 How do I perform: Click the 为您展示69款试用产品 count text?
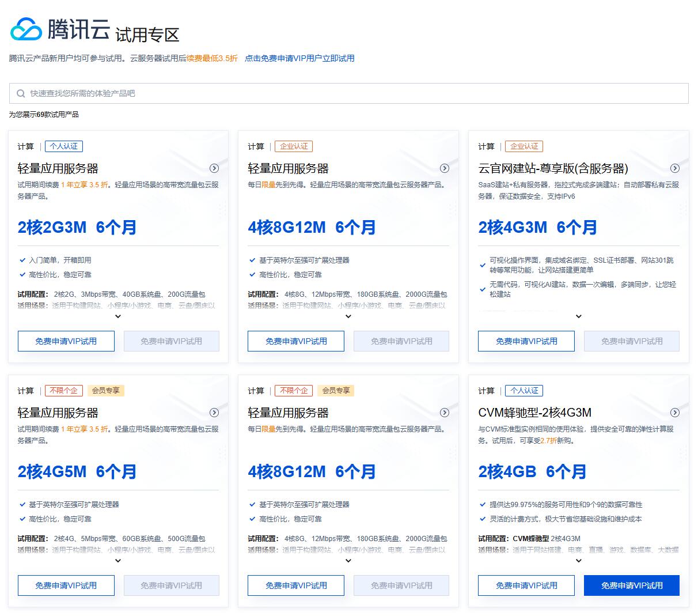tap(44, 115)
